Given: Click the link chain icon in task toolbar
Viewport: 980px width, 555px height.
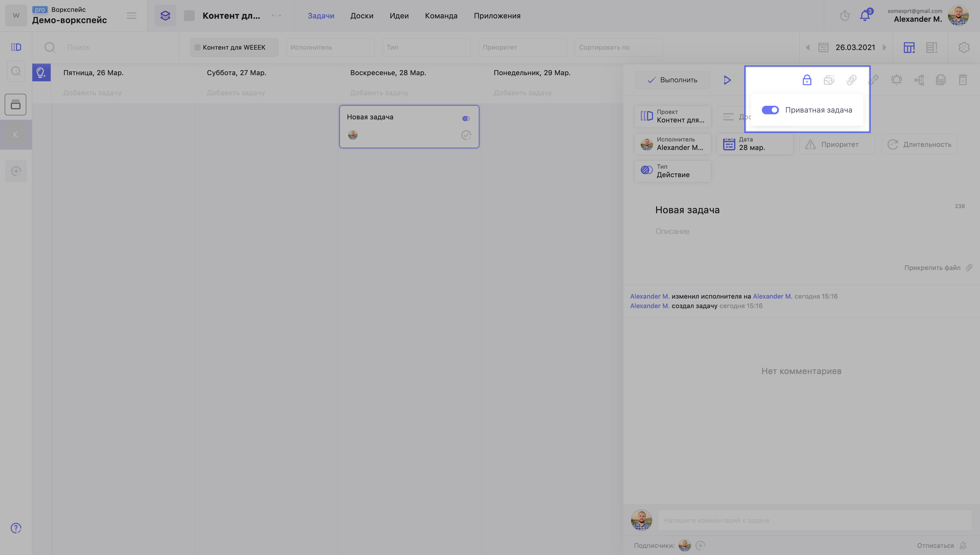Looking at the screenshot, I should [x=873, y=80].
